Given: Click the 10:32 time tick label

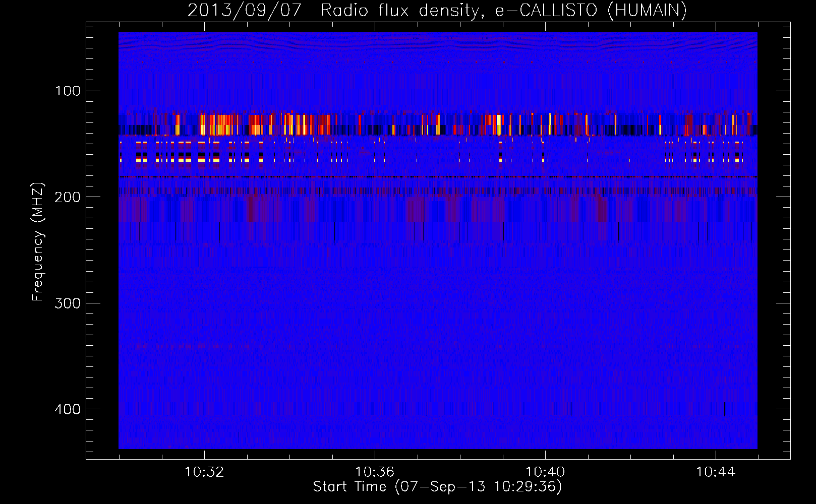Looking at the screenshot, I should (204, 472).
